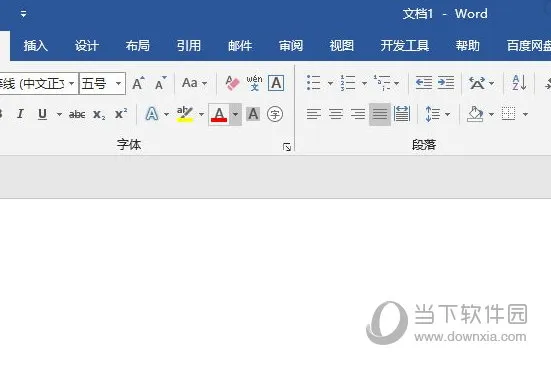This screenshot has height=366, width=551.
Task: Open line and paragraph spacing icon
Action: coord(433,114)
